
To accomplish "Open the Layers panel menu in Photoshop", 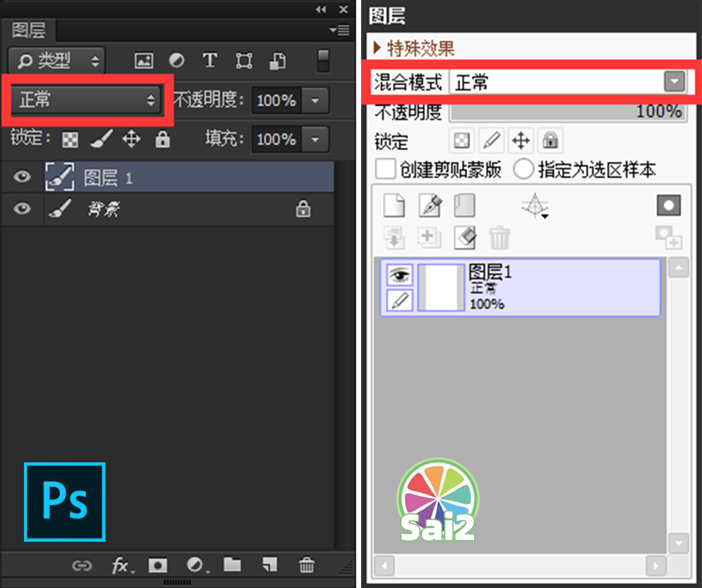I will tap(341, 30).
